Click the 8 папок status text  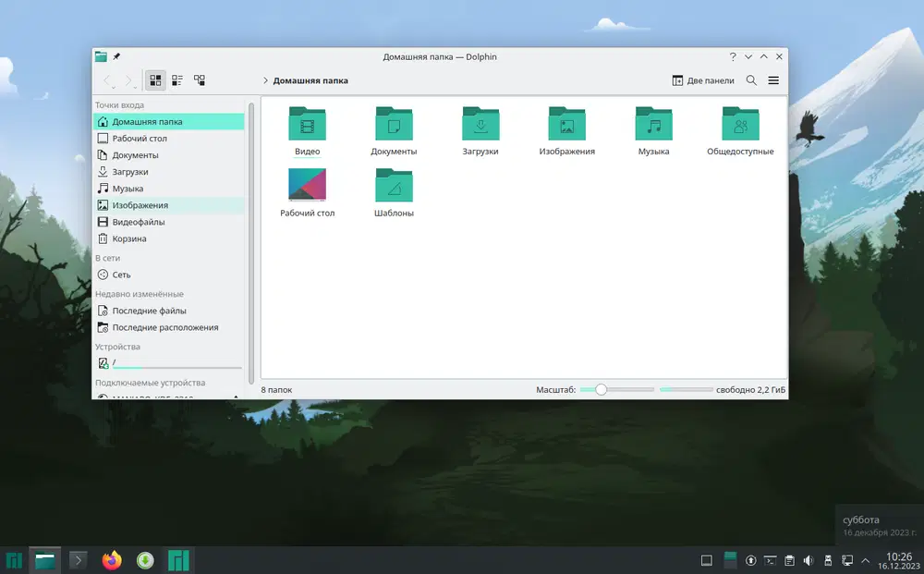point(277,389)
